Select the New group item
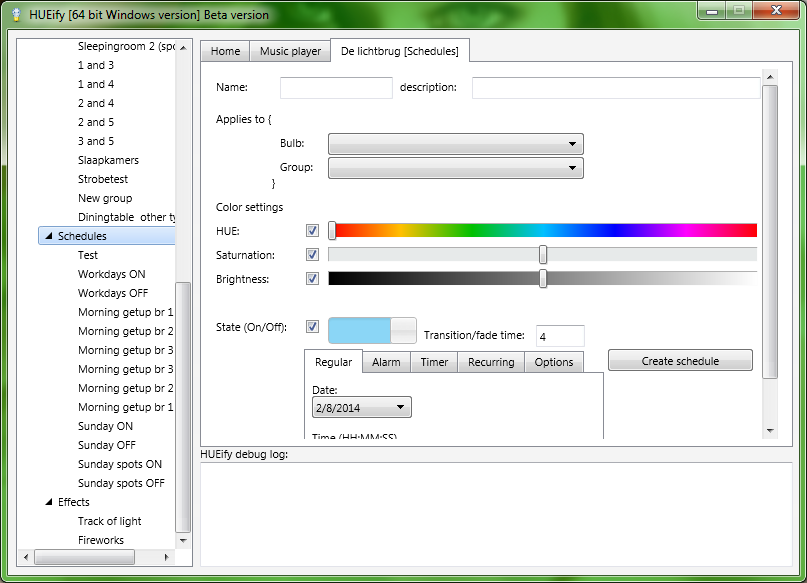 tap(105, 198)
